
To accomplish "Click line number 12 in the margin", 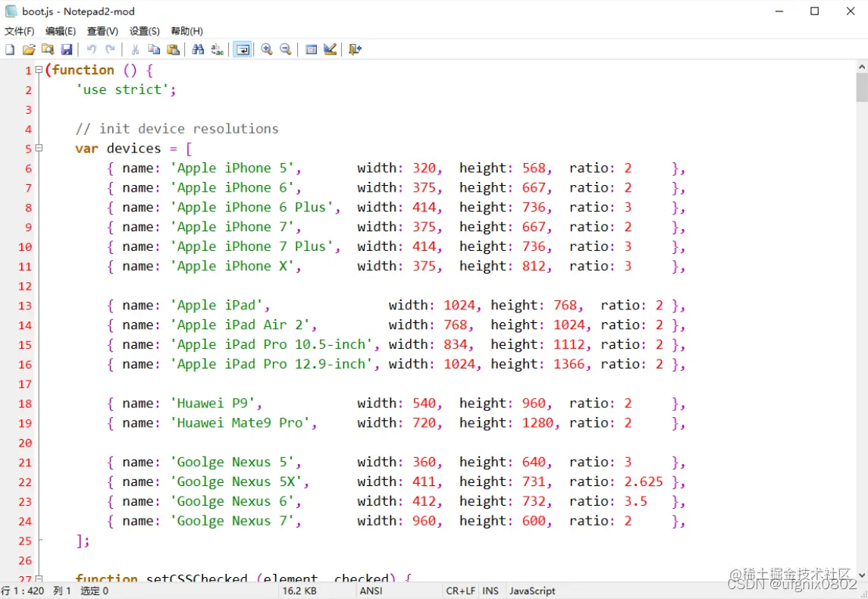I will click(x=25, y=286).
